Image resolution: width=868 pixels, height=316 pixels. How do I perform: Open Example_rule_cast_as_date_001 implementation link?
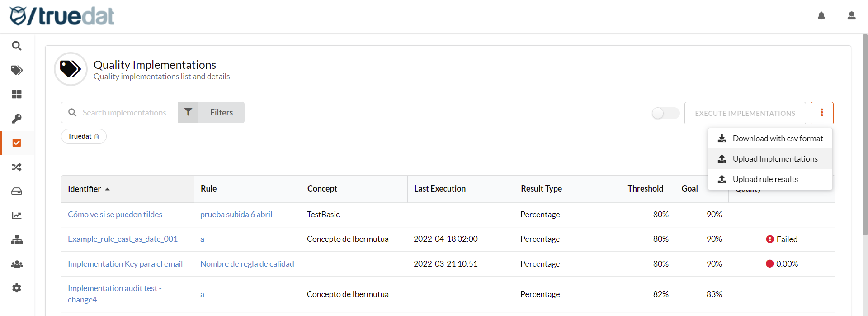point(123,239)
